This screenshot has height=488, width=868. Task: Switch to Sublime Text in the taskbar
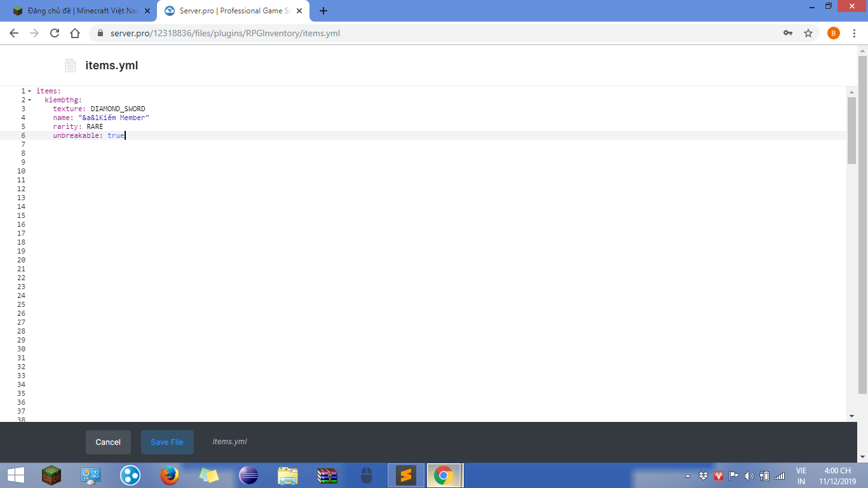[406, 475]
